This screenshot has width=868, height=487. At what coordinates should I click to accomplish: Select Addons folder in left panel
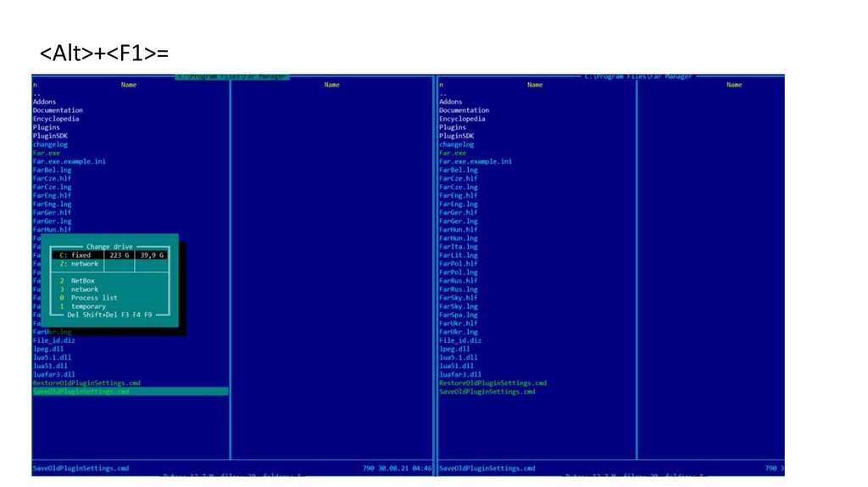point(44,102)
